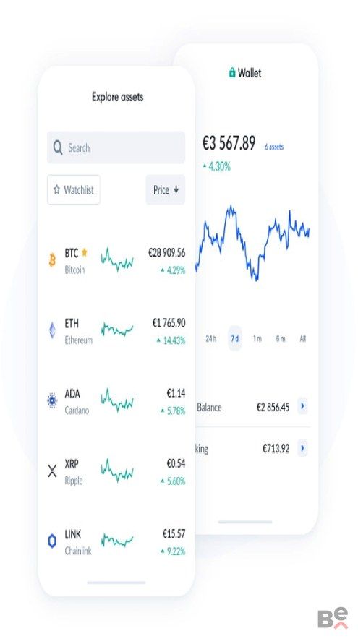The width and height of the screenshot is (358, 644).
Task: Select the 7d chart range
Action: (235, 338)
